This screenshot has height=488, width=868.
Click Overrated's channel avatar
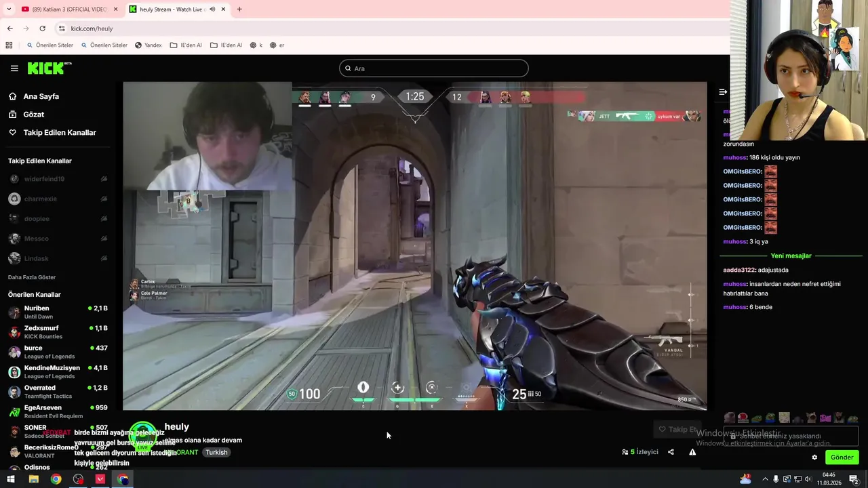pyautogui.click(x=14, y=392)
